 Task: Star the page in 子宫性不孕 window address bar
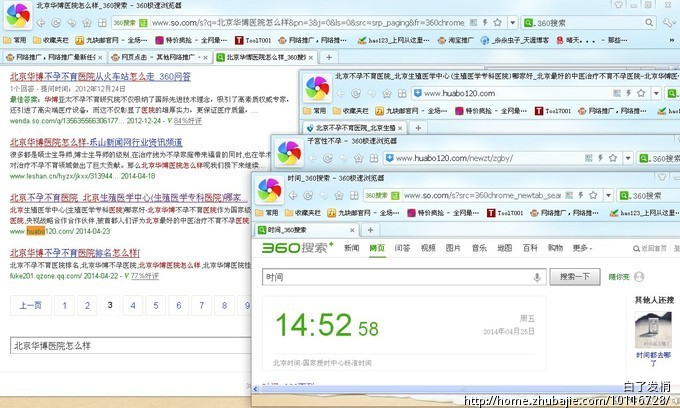(613, 158)
